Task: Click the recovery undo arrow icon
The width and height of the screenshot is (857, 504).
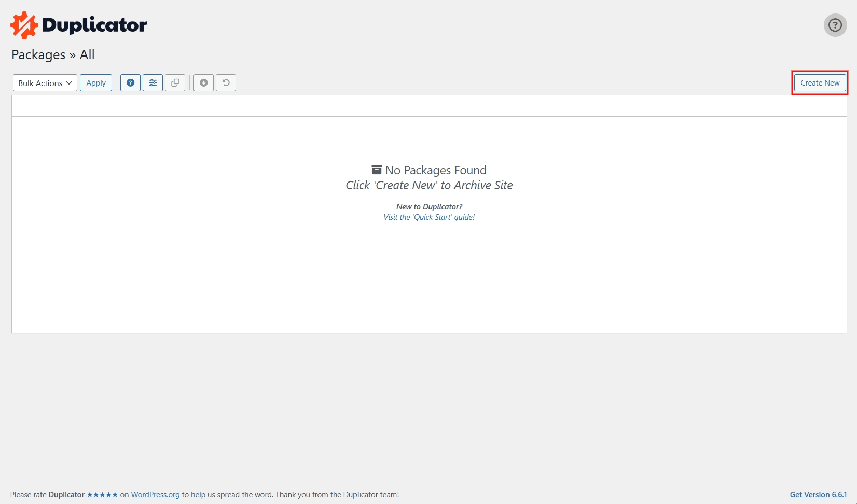Action: point(226,83)
